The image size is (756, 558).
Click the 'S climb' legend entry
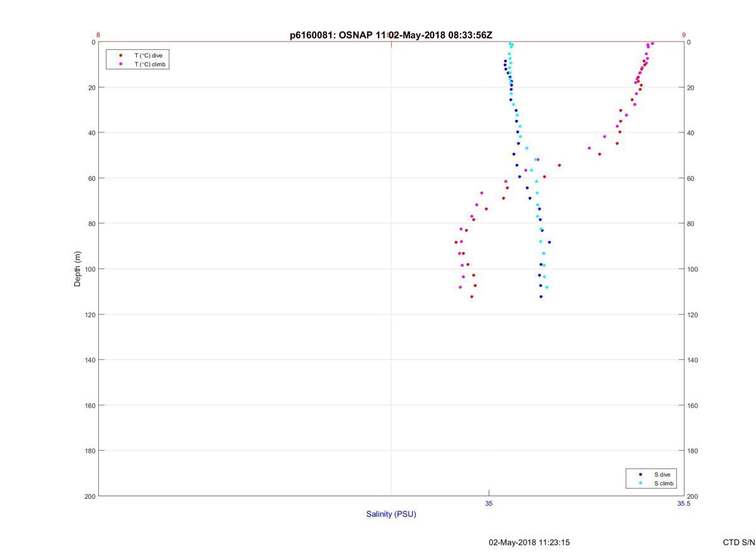pos(664,484)
